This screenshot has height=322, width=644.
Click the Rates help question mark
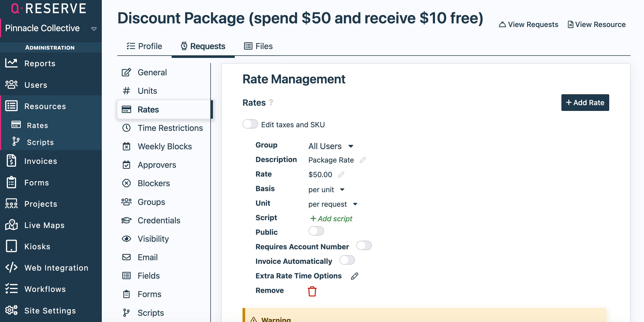(271, 102)
